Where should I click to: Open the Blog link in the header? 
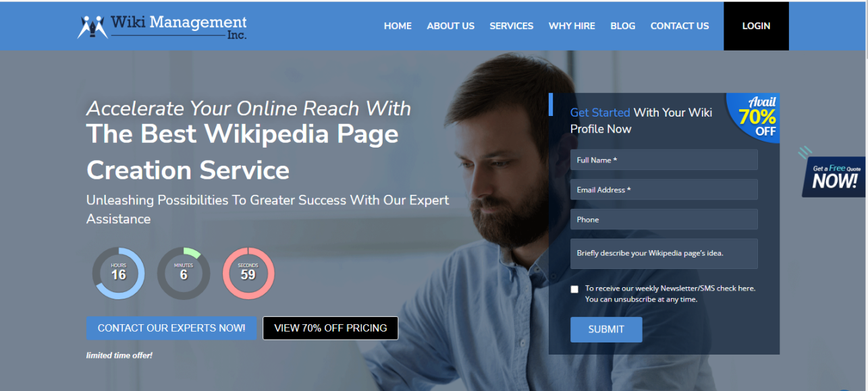pyautogui.click(x=622, y=26)
